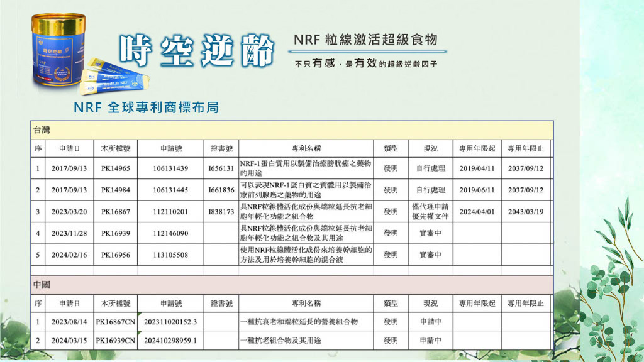Screen dimensions: 644x362
Task: Select start date 2024/04/01
Action: point(477,212)
